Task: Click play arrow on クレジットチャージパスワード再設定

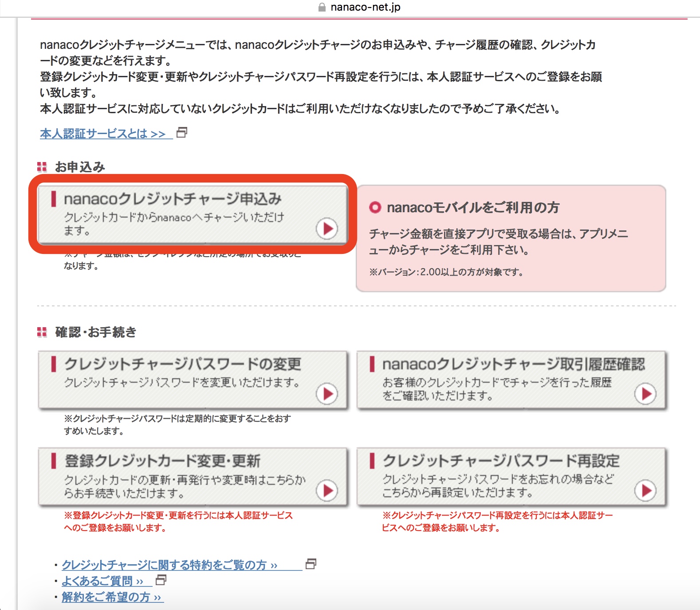Action: (x=645, y=491)
